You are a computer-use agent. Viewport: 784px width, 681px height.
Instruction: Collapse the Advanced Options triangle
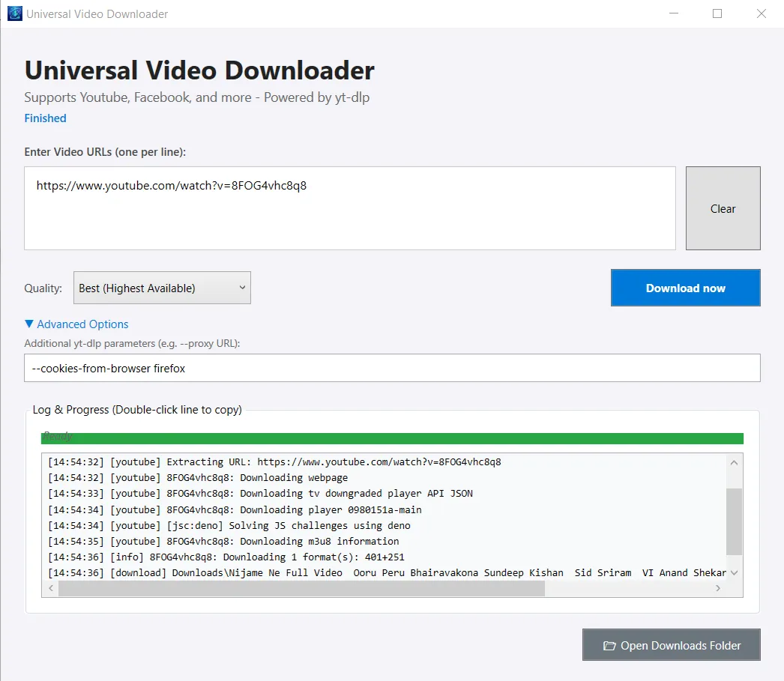[29, 324]
